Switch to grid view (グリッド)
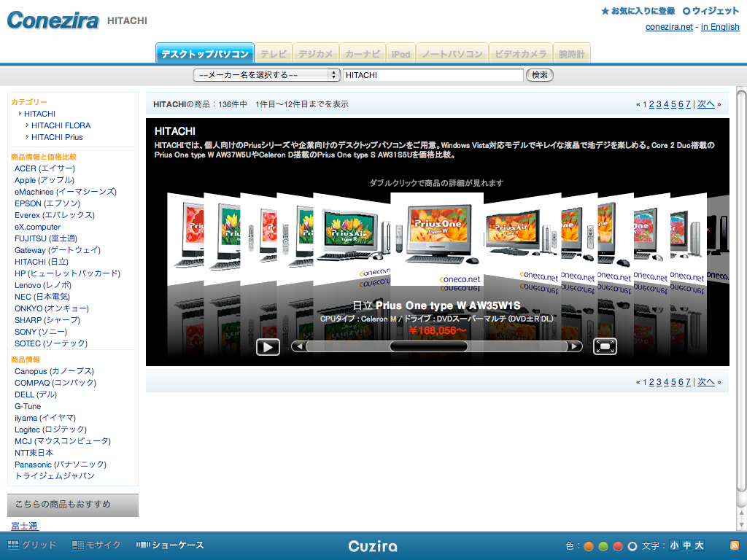 coord(32,545)
